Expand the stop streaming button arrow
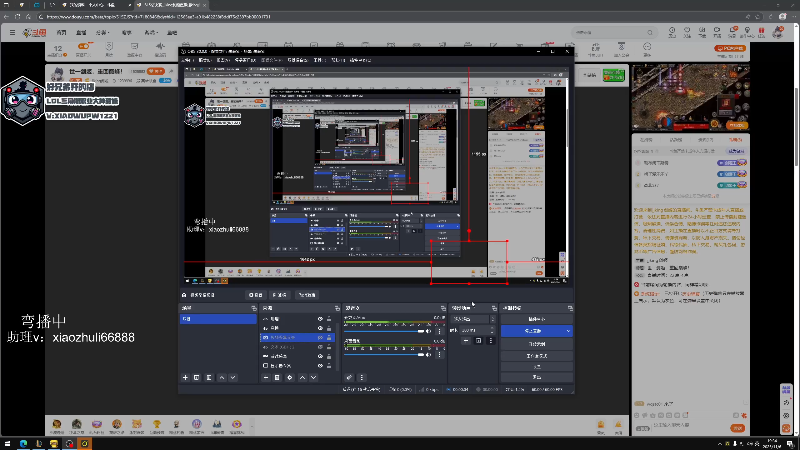 568,330
